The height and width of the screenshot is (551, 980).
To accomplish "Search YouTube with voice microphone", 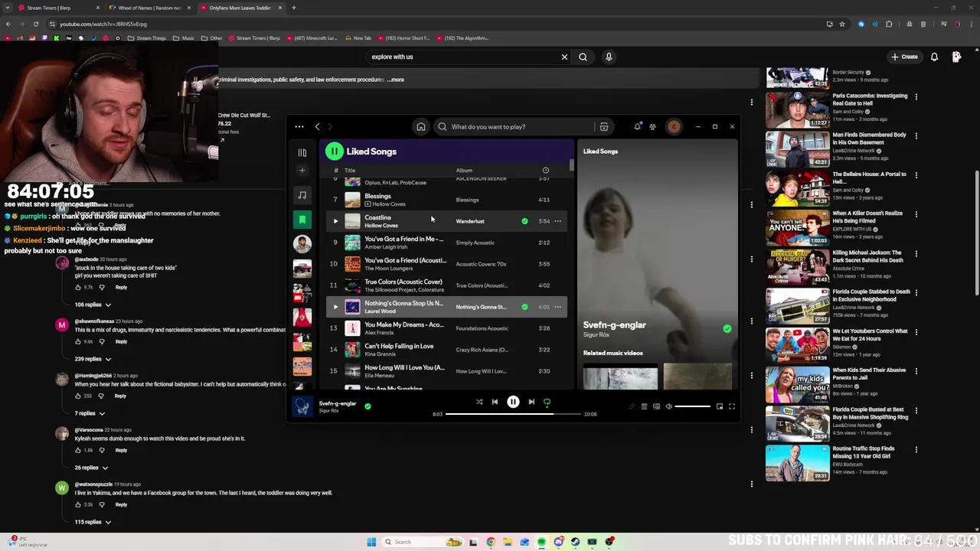I will [609, 57].
